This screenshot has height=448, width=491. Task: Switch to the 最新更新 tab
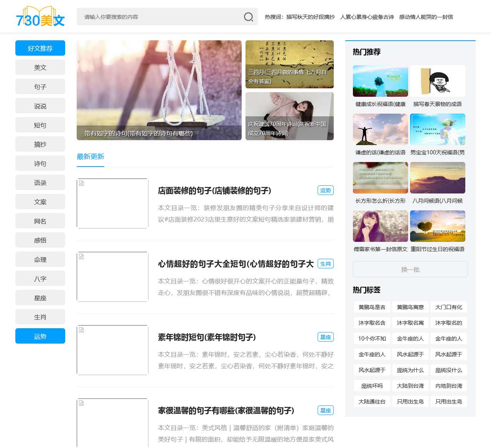tap(90, 156)
